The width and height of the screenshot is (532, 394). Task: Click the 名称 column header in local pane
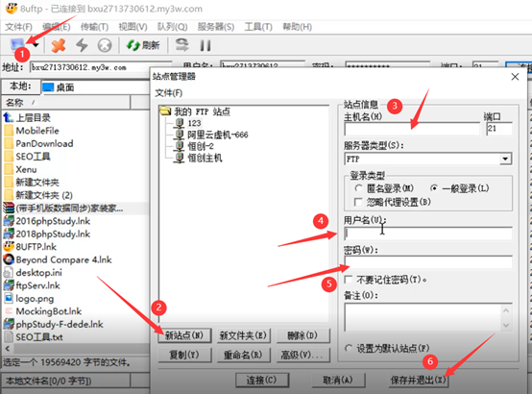pyautogui.click(x=66, y=102)
